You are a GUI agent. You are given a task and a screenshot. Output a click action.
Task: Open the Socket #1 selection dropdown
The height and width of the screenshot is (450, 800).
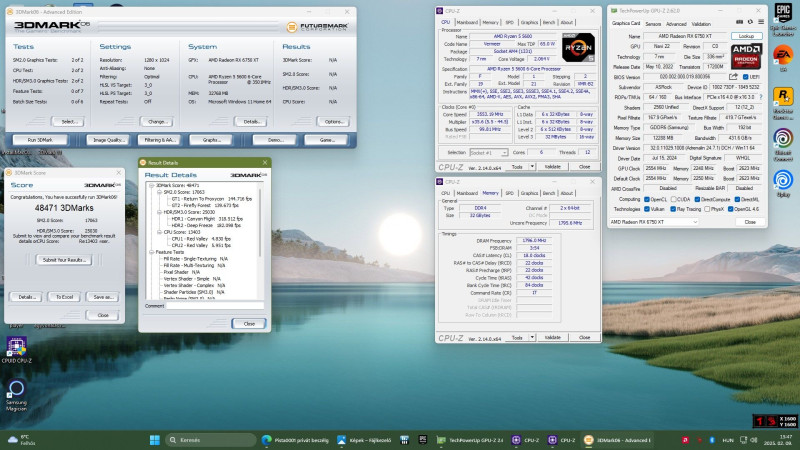[x=488, y=153]
